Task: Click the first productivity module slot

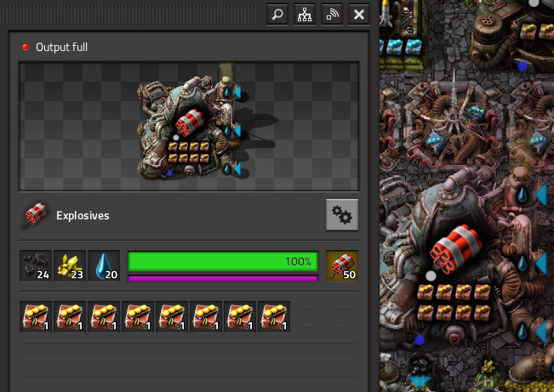Action: tap(36, 316)
